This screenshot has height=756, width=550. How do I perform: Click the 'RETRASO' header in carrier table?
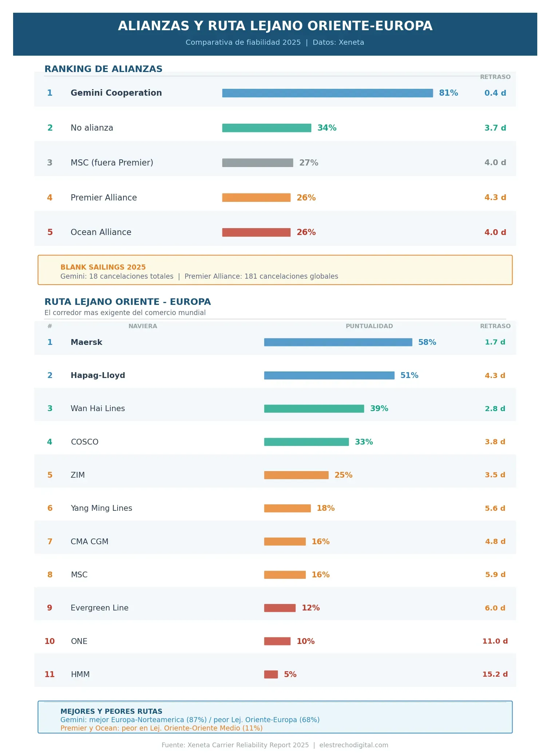(495, 326)
